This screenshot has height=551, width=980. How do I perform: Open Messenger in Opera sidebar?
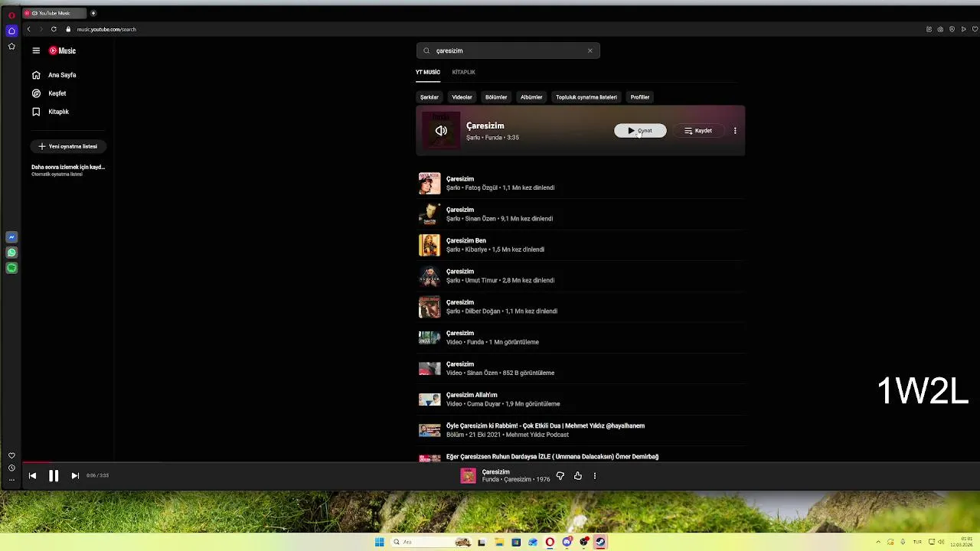point(11,237)
